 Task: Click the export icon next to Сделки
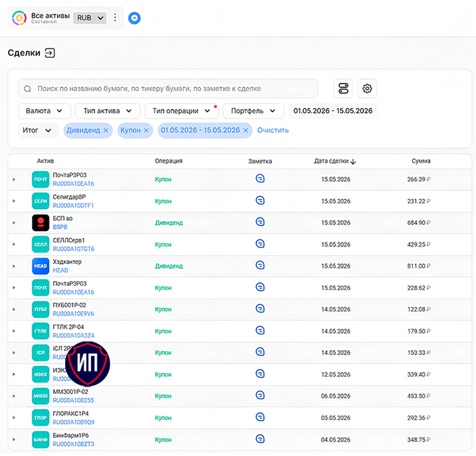pyautogui.click(x=50, y=53)
